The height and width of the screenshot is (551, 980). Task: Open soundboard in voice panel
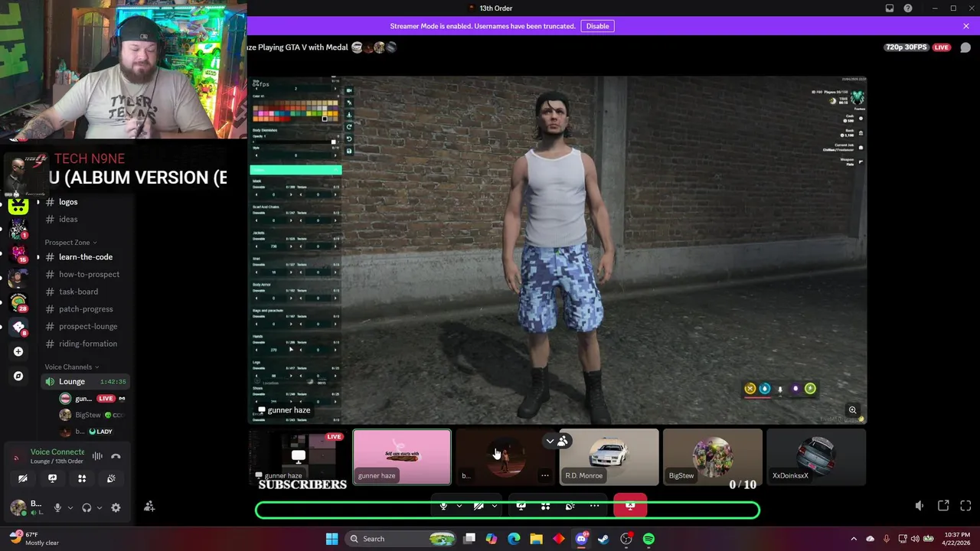click(111, 478)
